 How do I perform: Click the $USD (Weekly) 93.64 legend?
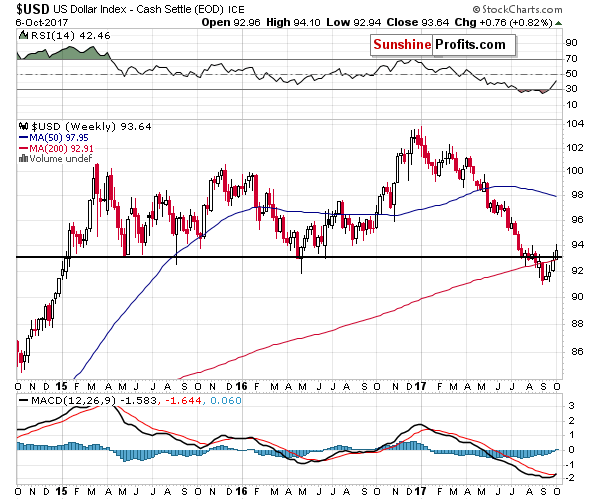[91, 127]
